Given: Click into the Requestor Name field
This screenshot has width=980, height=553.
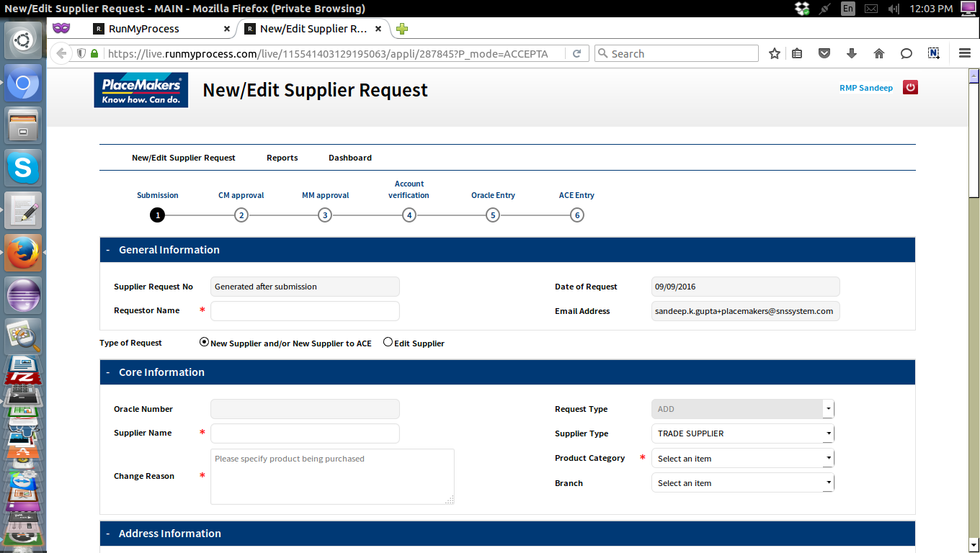Looking at the screenshot, I should 305,311.
